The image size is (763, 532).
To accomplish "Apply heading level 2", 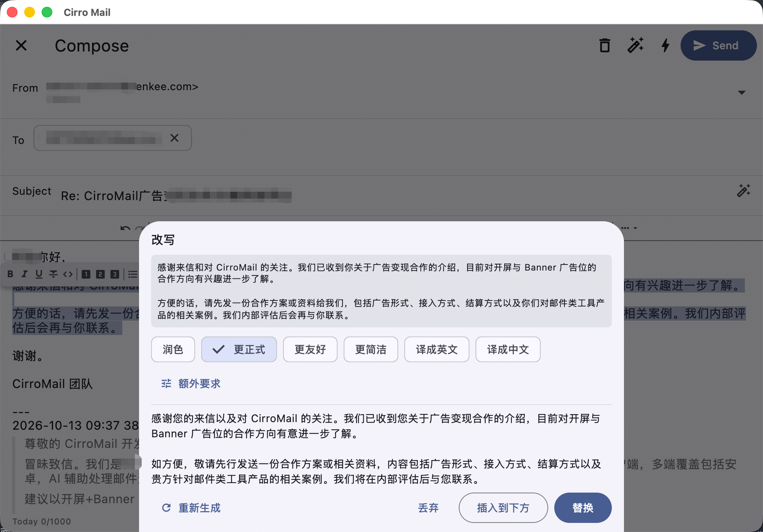I will (100, 274).
